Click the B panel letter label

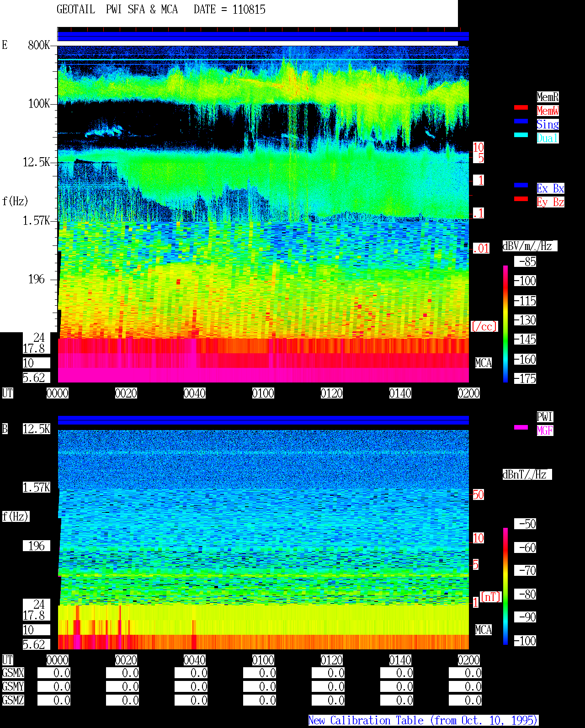point(5,429)
